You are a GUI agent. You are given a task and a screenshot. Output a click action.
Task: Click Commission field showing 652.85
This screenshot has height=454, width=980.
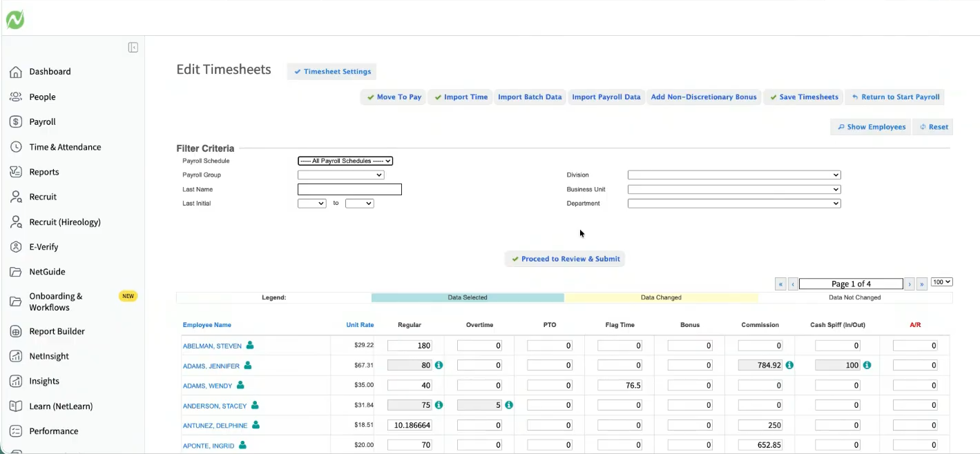pos(760,445)
